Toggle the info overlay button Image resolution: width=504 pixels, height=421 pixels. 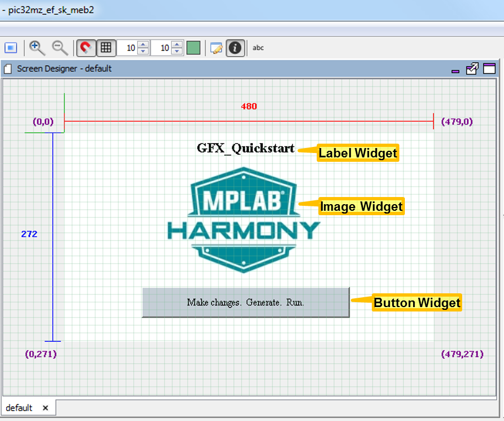235,48
